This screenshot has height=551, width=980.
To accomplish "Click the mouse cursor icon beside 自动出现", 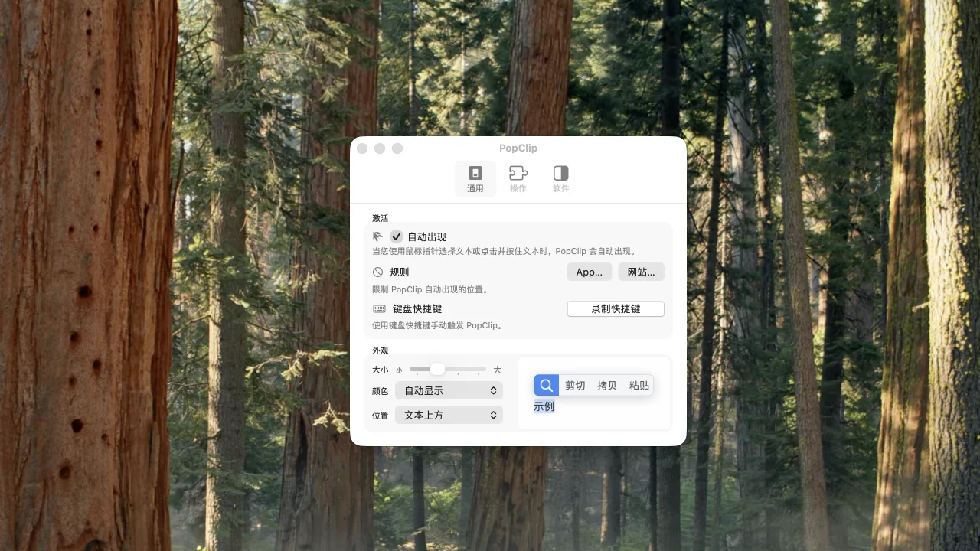I will [x=377, y=236].
